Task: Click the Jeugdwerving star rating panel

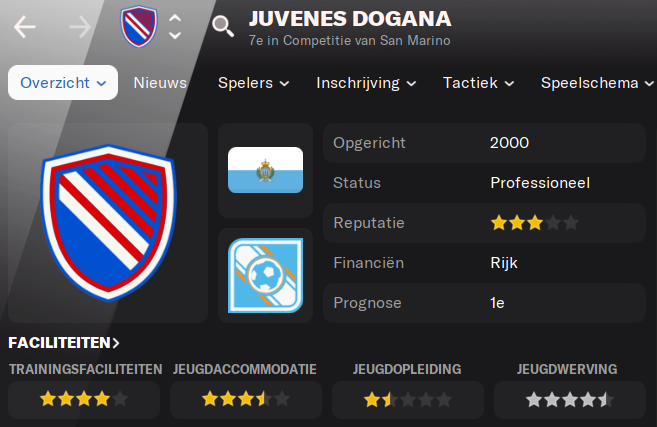Action: point(570,399)
